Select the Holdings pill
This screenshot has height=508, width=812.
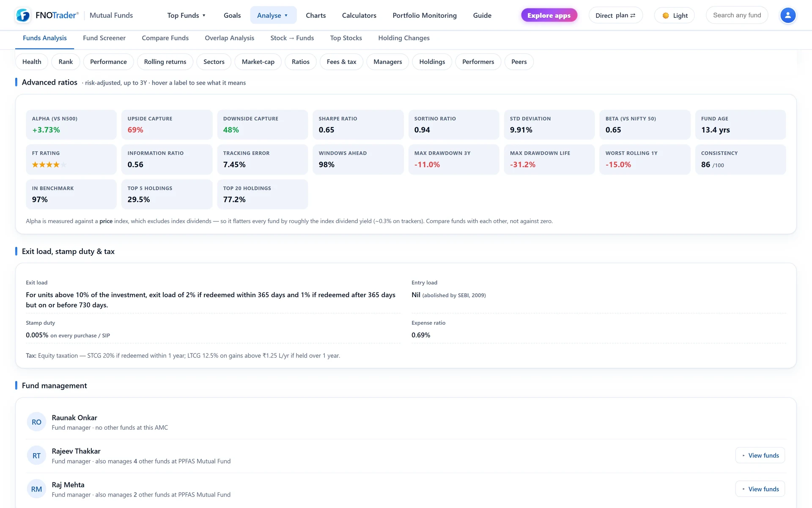pos(432,62)
